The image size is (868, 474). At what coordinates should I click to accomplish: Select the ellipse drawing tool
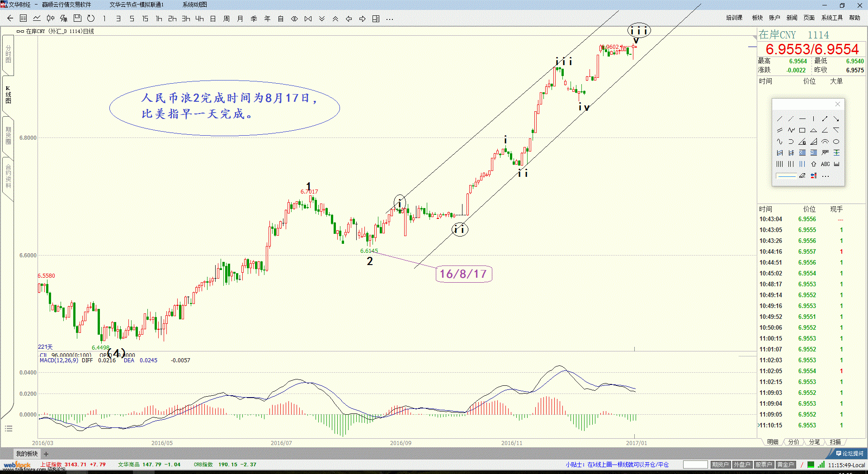point(836,142)
